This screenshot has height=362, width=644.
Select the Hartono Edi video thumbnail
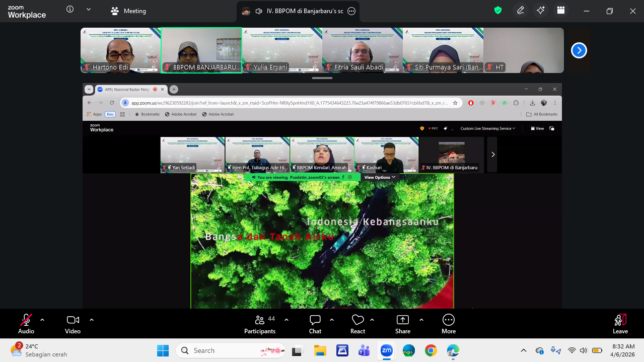point(120,50)
